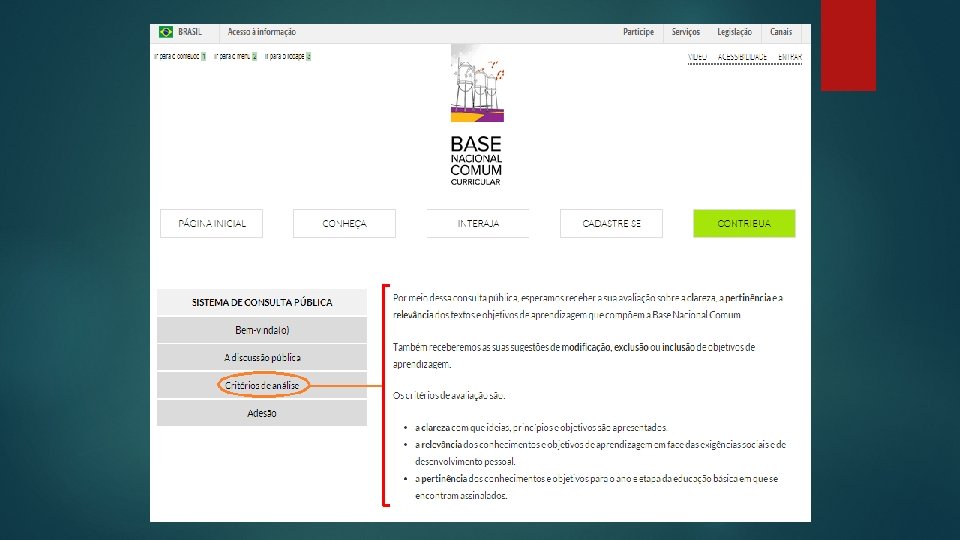
Task: Click 'Ir para o conteúdo' shortcut link
Action: [179, 56]
